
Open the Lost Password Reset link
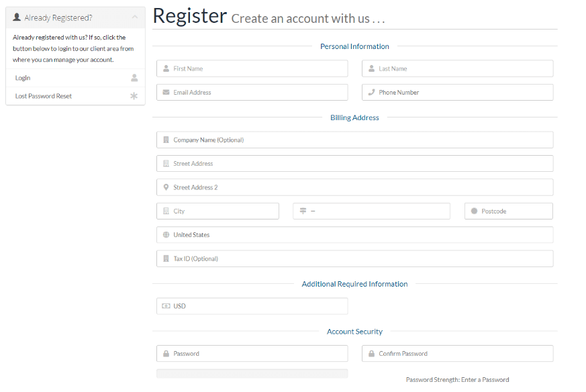coord(75,96)
